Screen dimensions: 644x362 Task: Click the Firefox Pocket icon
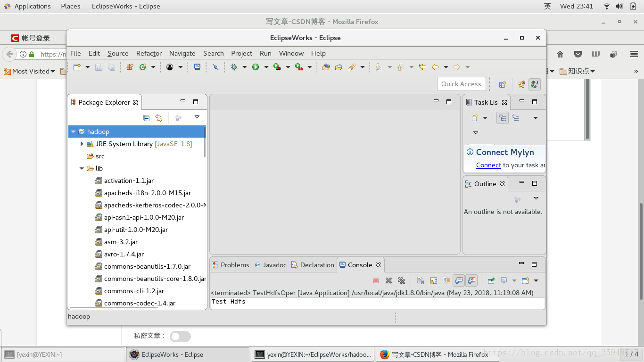(x=578, y=54)
